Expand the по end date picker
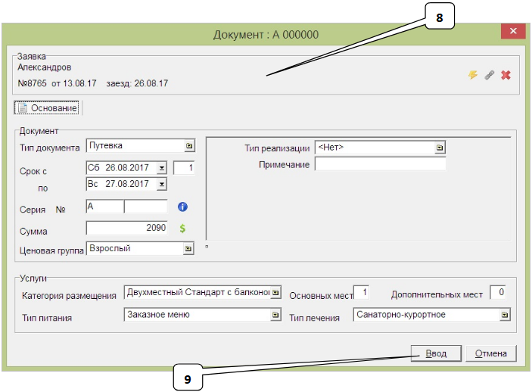Image resolution: width=532 pixels, height=392 pixels. 161,183
